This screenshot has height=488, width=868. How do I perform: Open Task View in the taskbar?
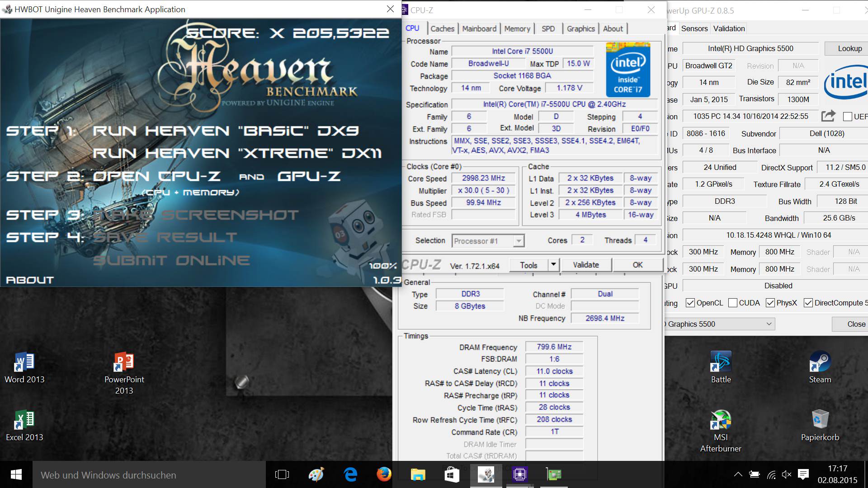click(x=282, y=474)
